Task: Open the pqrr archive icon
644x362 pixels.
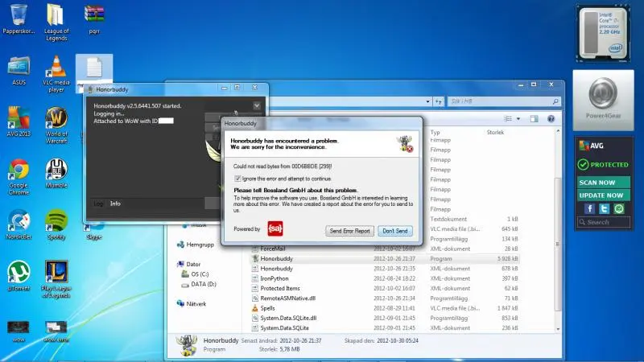Action: pos(94,19)
